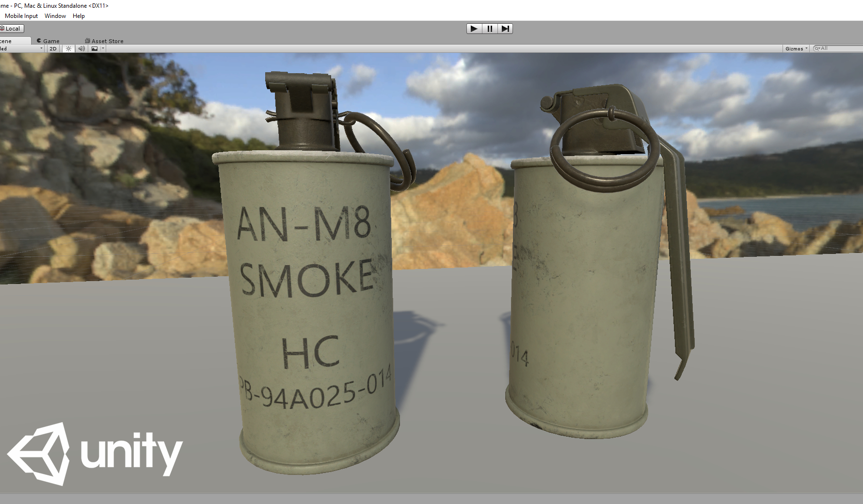Mute scene audio with the speaker icon
863x504 pixels.
click(x=81, y=48)
